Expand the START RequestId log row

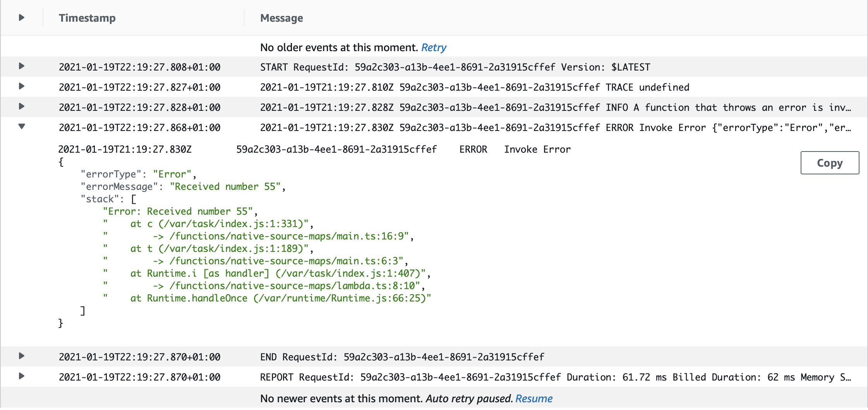pos(22,66)
